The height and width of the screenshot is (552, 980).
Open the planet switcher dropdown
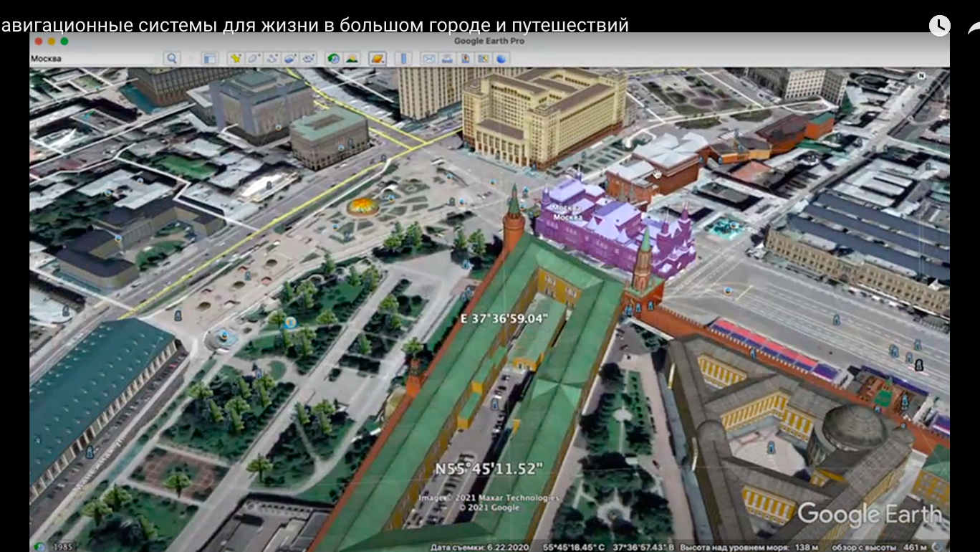[378, 59]
